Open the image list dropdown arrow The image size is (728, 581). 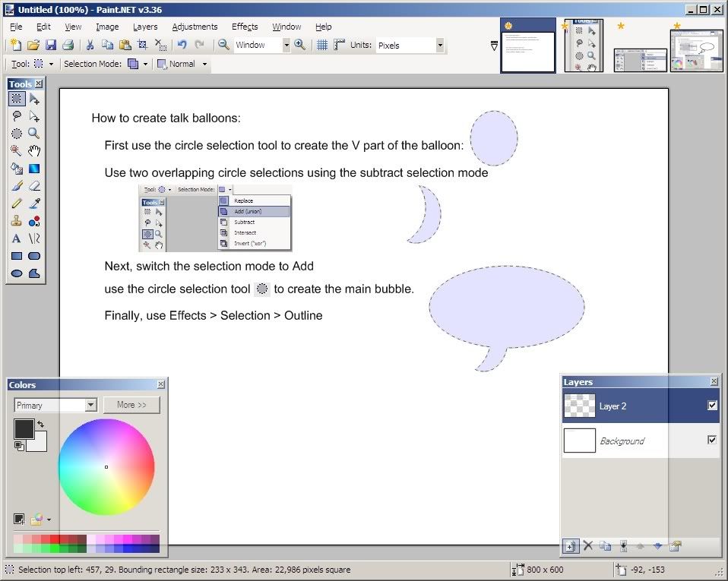tap(494, 46)
